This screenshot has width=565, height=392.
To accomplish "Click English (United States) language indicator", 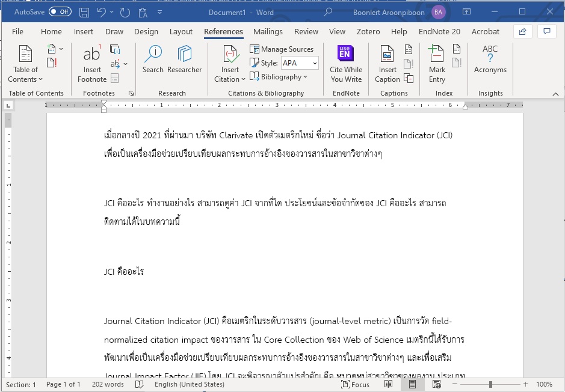I will coord(189,384).
